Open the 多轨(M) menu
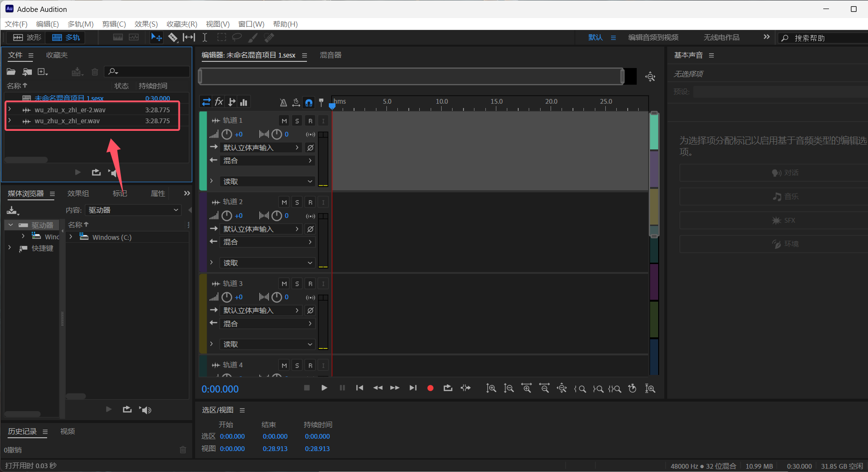 [x=80, y=24]
